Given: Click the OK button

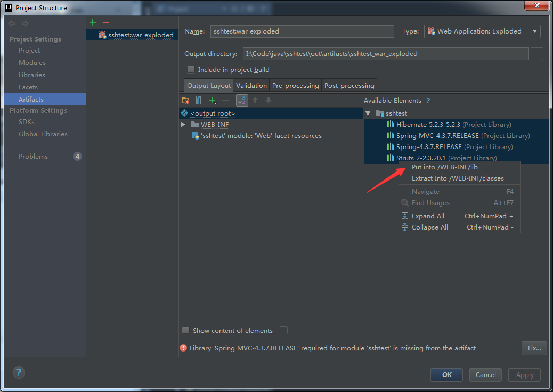Looking at the screenshot, I should [x=446, y=374].
